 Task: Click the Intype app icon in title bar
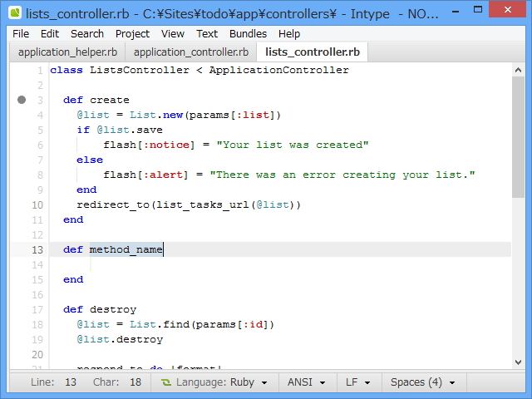[x=15, y=13]
